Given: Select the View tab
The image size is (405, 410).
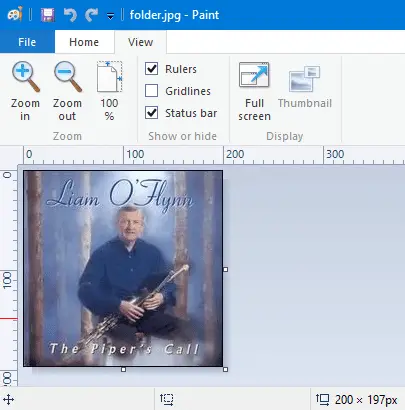Looking at the screenshot, I should (x=141, y=42).
